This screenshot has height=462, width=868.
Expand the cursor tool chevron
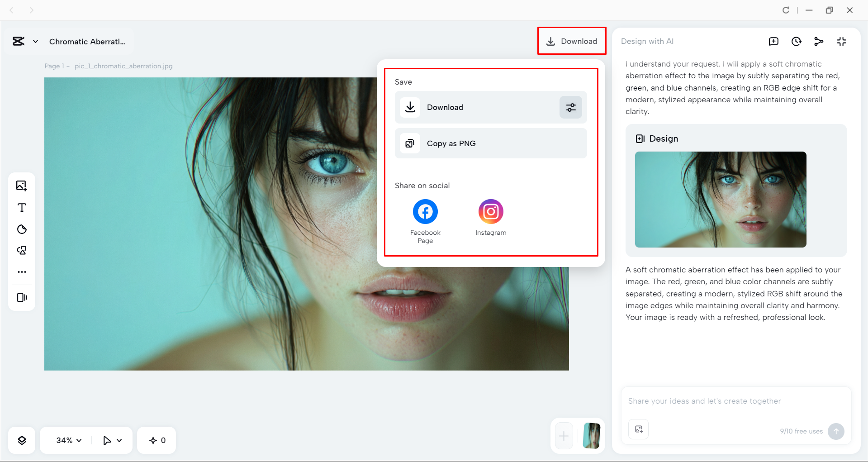[119, 440]
